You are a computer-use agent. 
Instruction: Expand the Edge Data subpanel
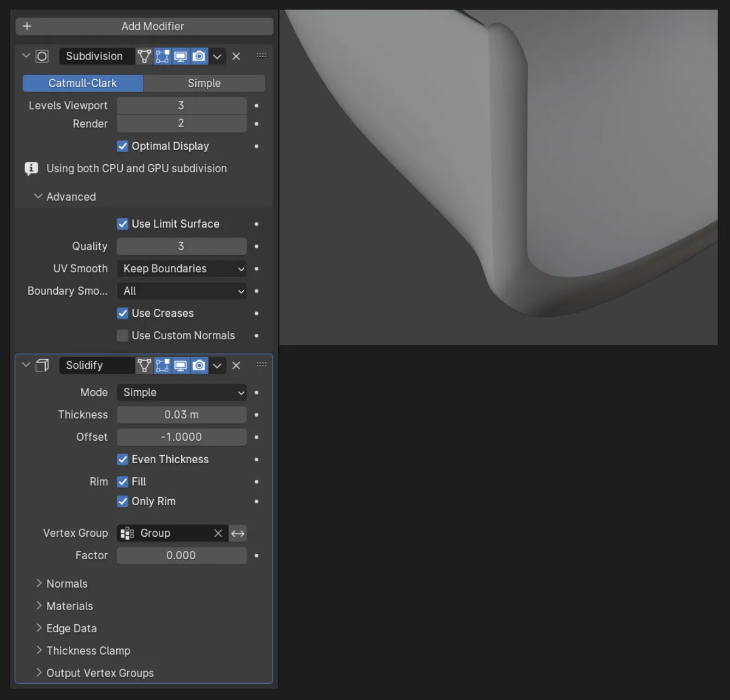point(39,628)
